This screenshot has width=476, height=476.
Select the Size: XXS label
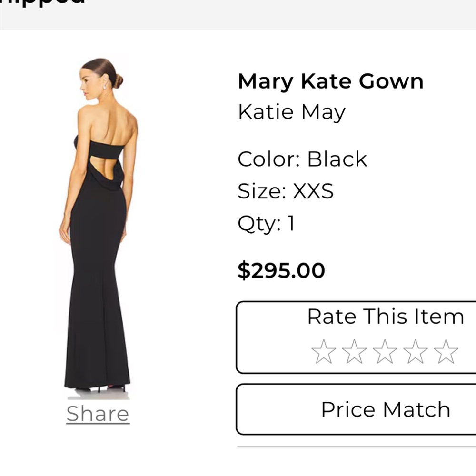(x=286, y=191)
